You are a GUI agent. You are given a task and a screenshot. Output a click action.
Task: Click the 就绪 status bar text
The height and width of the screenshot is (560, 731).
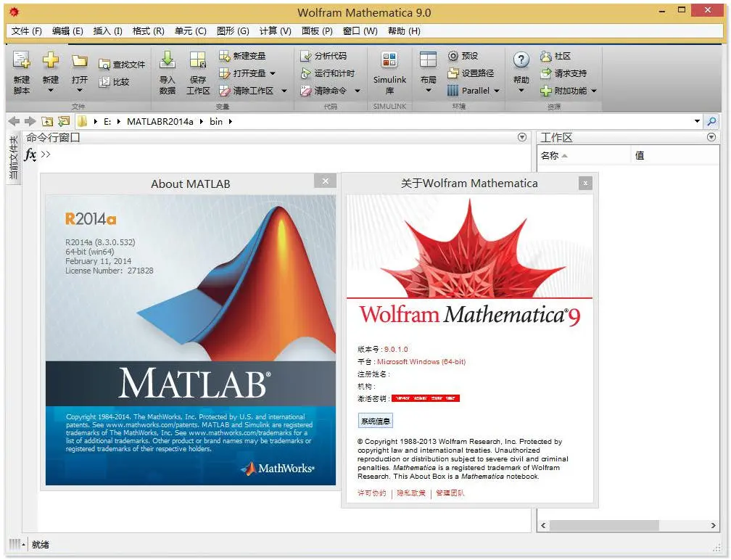click(x=41, y=545)
